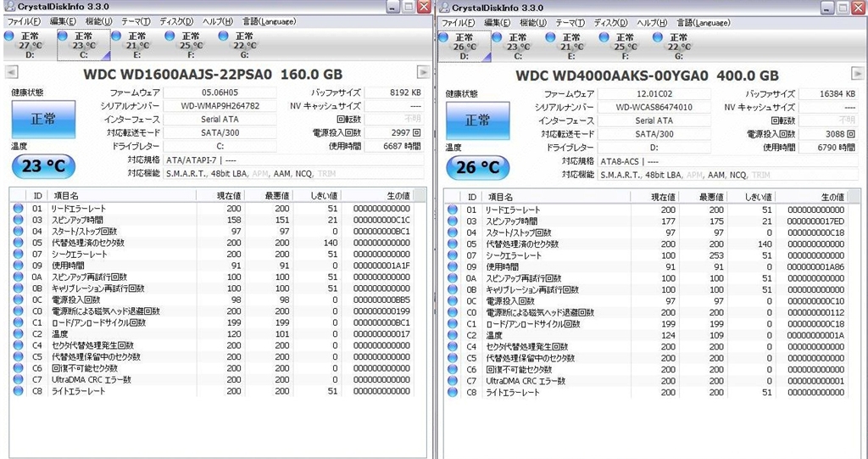The height and width of the screenshot is (459, 868).
Task: Click status icon of row 01 in right window
Action: tap(453, 210)
